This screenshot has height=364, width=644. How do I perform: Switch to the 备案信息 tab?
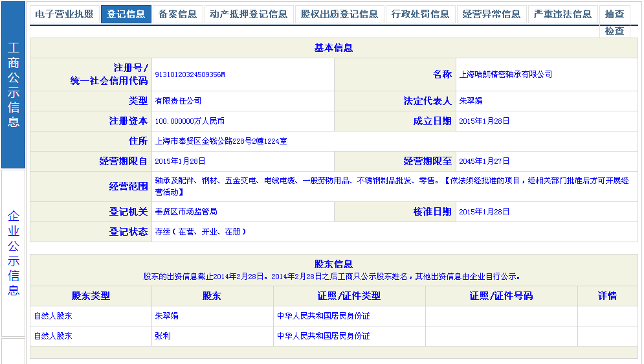click(x=178, y=14)
